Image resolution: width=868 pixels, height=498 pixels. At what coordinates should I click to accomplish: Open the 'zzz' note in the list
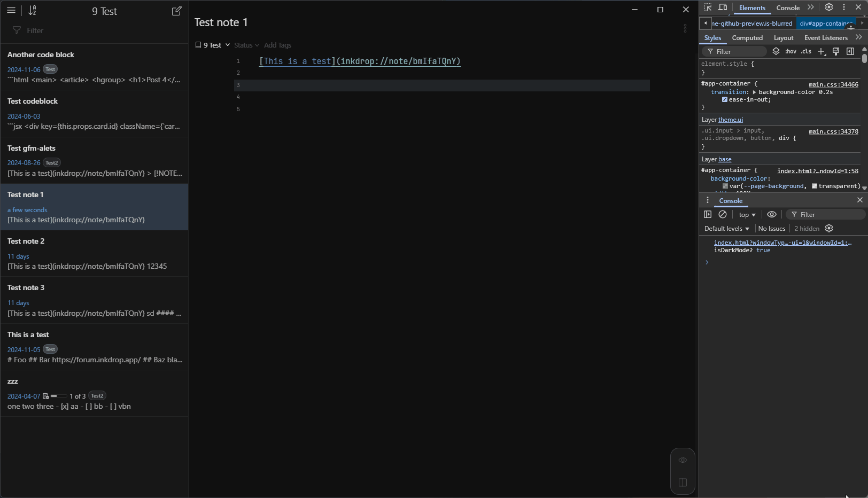pyautogui.click(x=94, y=393)
